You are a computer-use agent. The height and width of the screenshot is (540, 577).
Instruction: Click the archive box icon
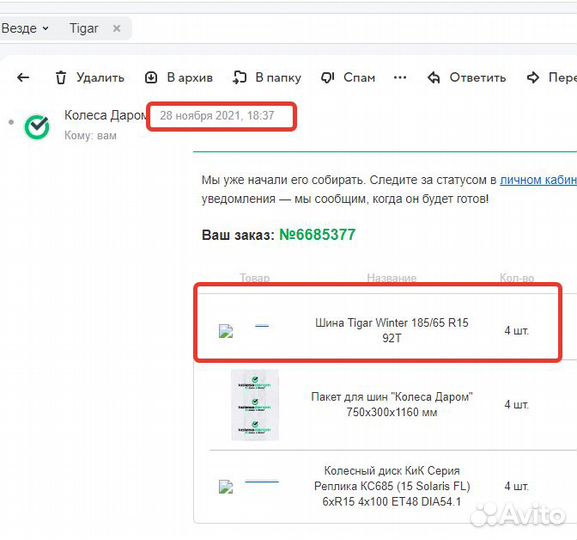[151, 78]
